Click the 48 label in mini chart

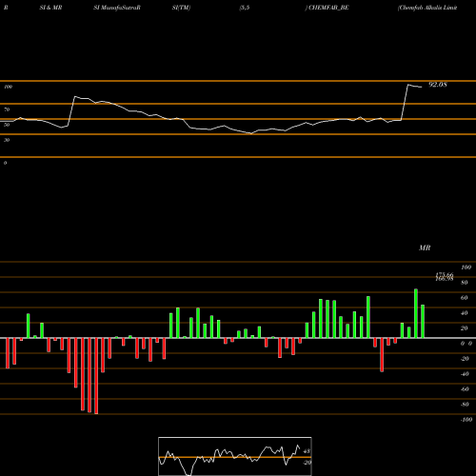click(x=307, y=451)
